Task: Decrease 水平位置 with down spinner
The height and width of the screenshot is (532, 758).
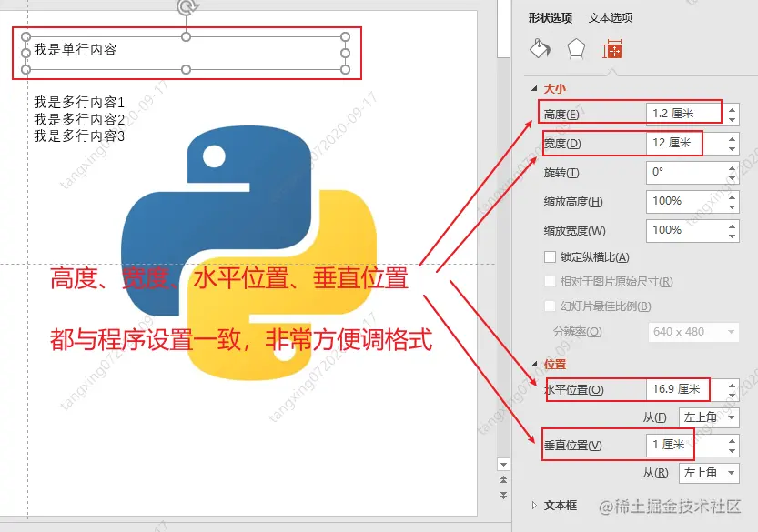Action: pyautogui.click(x=732, y=396)
